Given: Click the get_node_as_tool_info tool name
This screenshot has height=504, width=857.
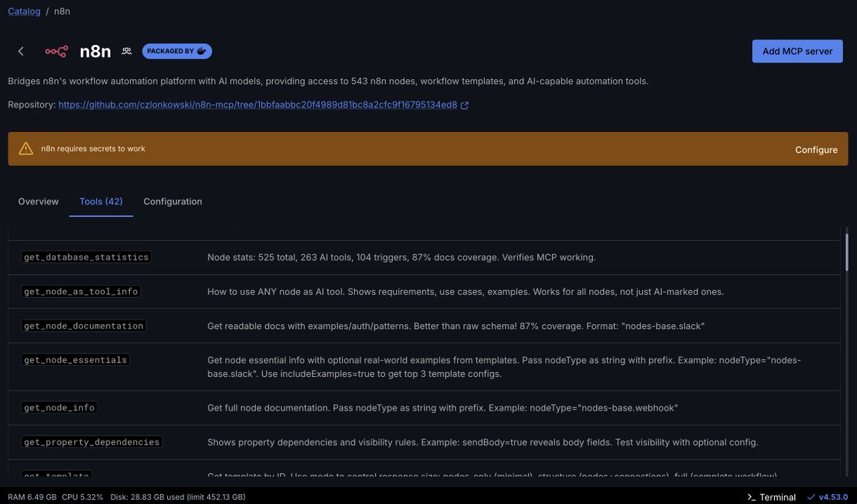Looking at the screenshot, I should [81, 291].
